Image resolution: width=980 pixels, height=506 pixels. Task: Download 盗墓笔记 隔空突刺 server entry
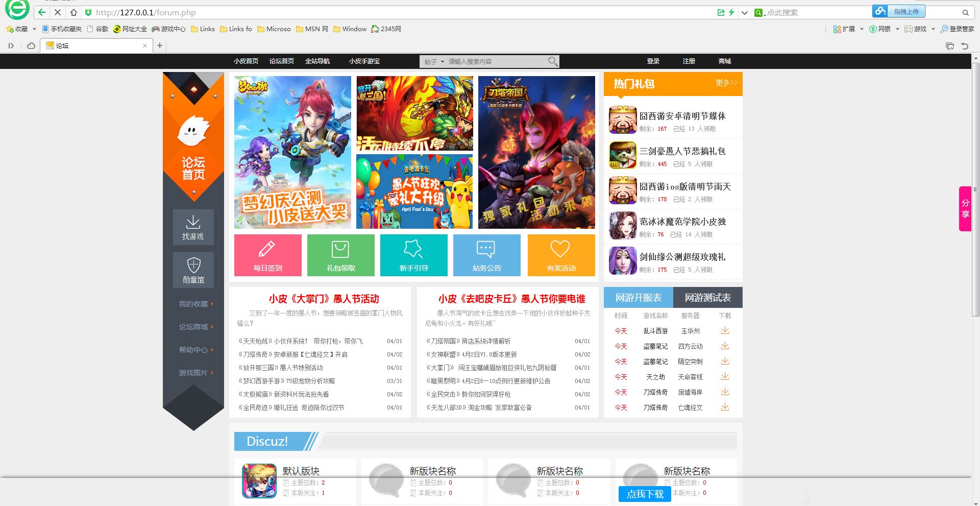pos(725,362)
